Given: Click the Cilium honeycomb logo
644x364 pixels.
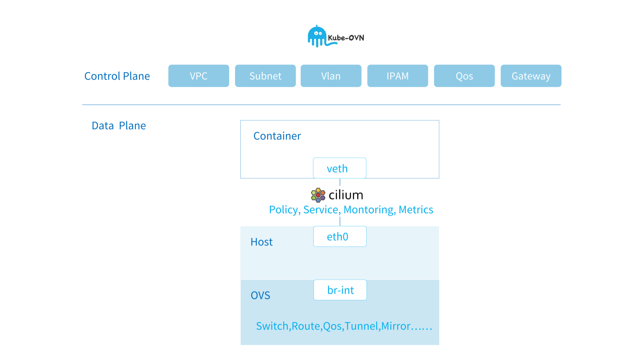Looking at the screenshot, I should (x=318, y=195).
